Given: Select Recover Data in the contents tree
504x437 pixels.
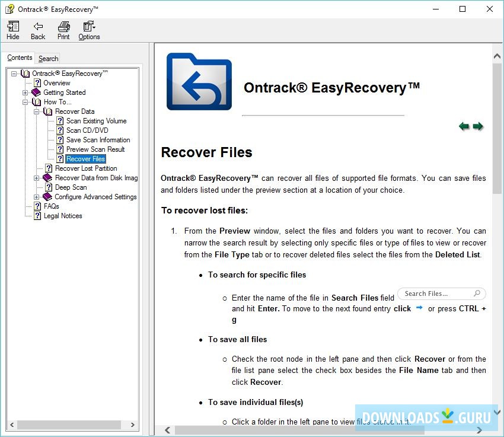Looking at the screenshot, I should [75, 111].
